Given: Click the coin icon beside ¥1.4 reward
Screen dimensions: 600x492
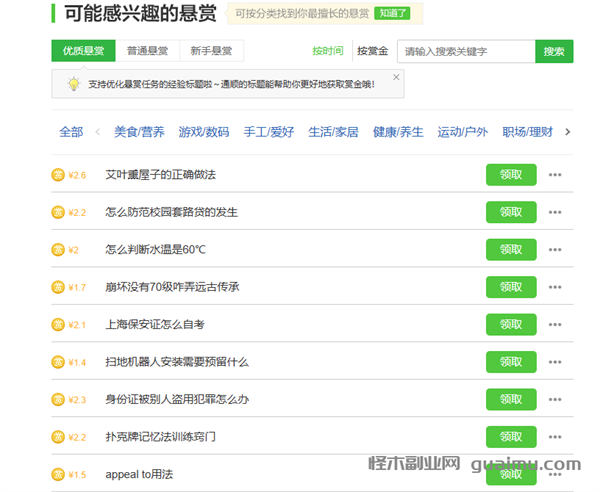Looking at the screenshot, I should pyautogui.click(x=58, y=362).
